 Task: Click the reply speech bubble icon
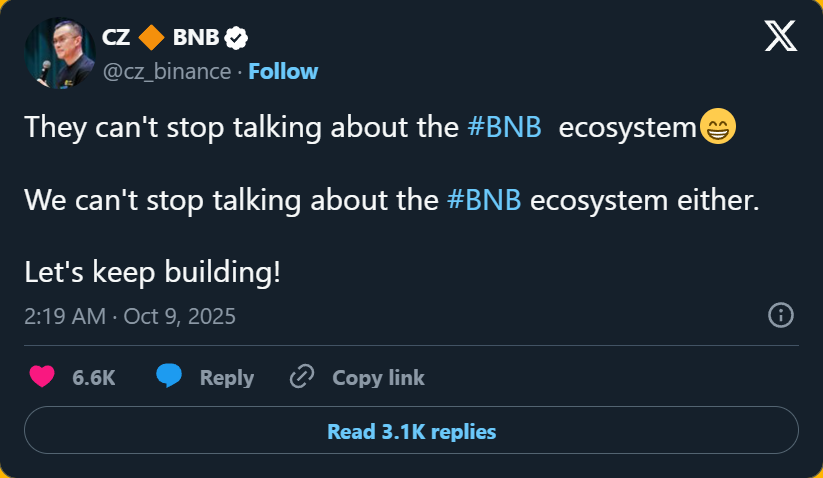click(x=169, y=377)
